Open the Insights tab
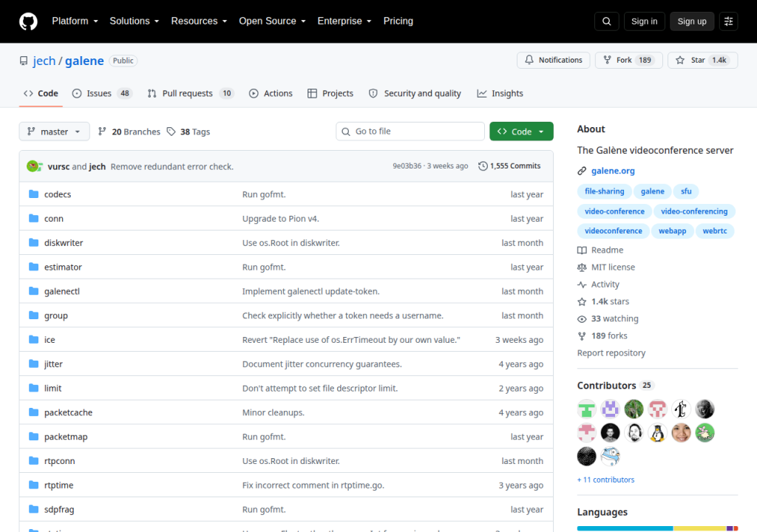This screenshot has width=757, height=532. coord(500,94)
